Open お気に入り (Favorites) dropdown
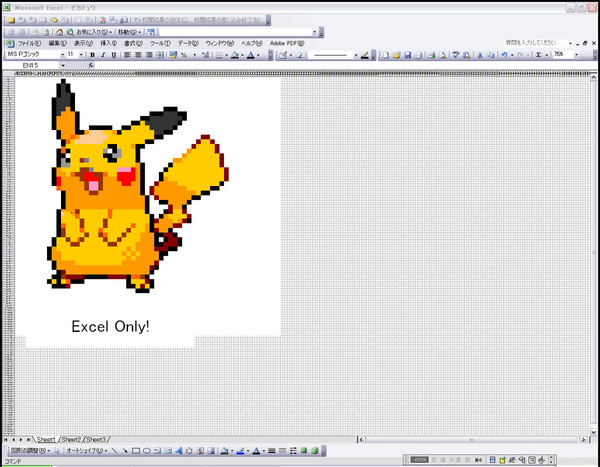 [94, 32]
